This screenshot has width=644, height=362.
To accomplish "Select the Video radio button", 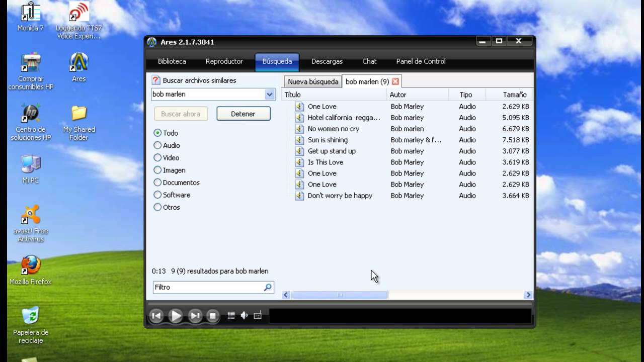I will point(157,158).
